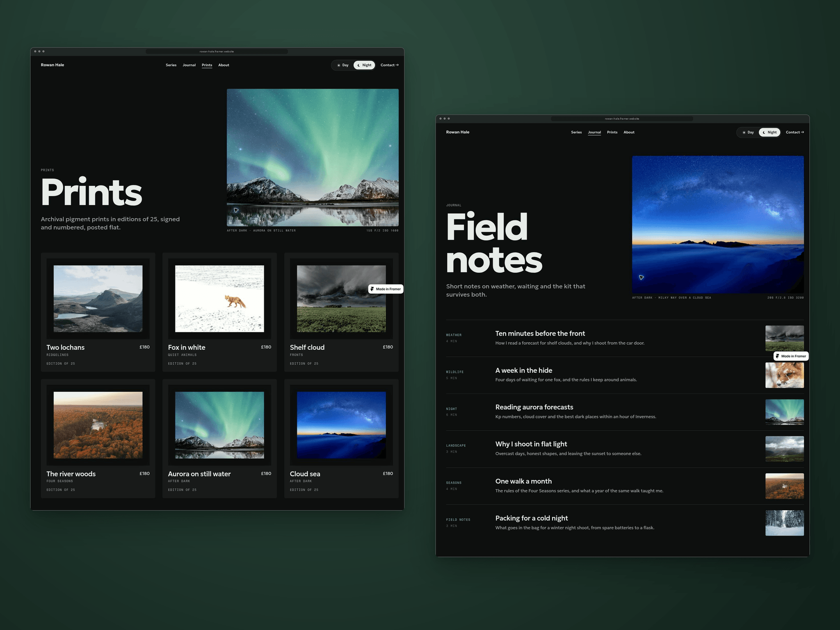Viewport: 840px width, 630px height.
Task: Switch to Day mode in Journal window
Action: tap(748, 132)
